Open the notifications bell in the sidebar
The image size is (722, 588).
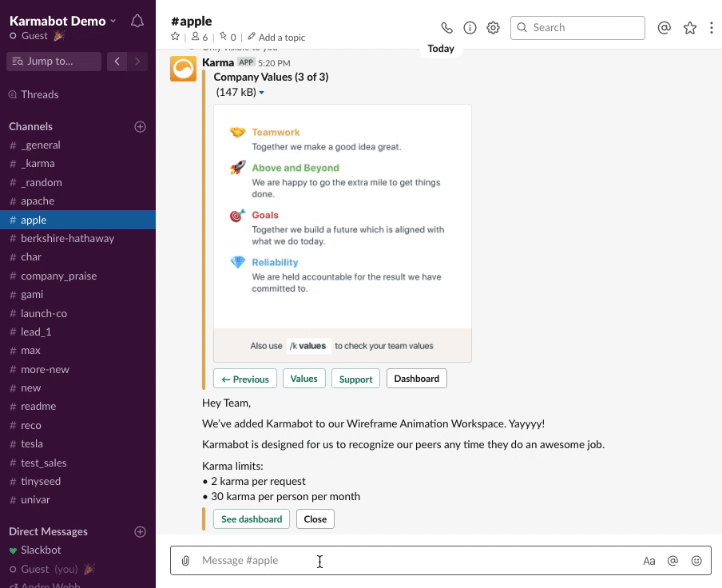(x=137, y=22)
